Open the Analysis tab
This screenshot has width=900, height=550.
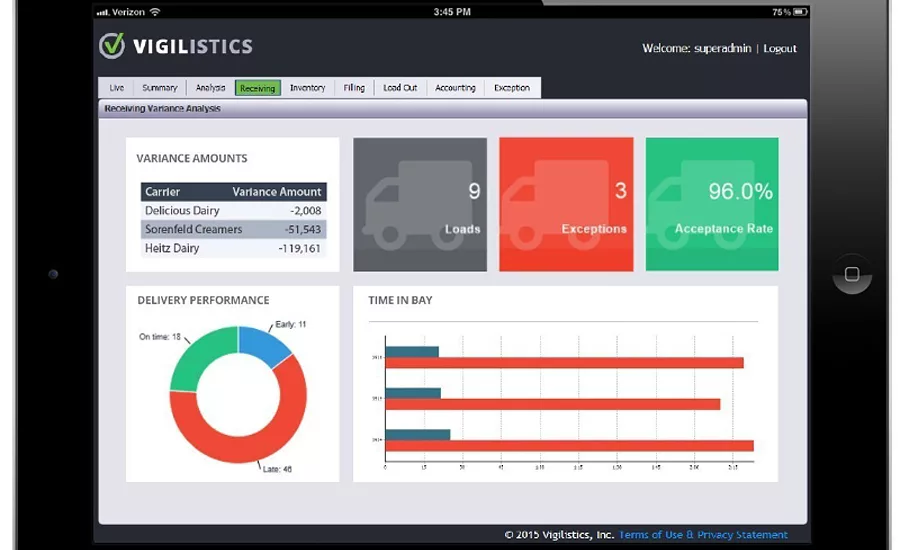(210, 88)
